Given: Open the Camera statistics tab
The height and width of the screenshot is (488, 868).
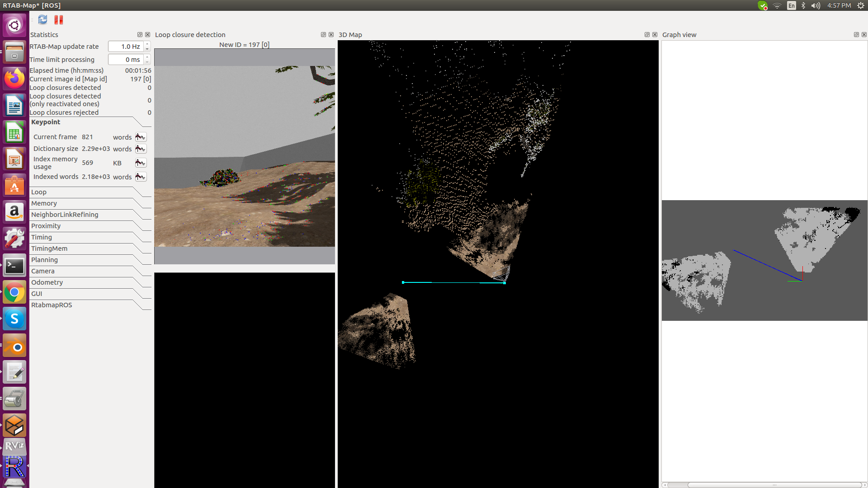Looking at the screenshot, I should [x=43, y=271].
